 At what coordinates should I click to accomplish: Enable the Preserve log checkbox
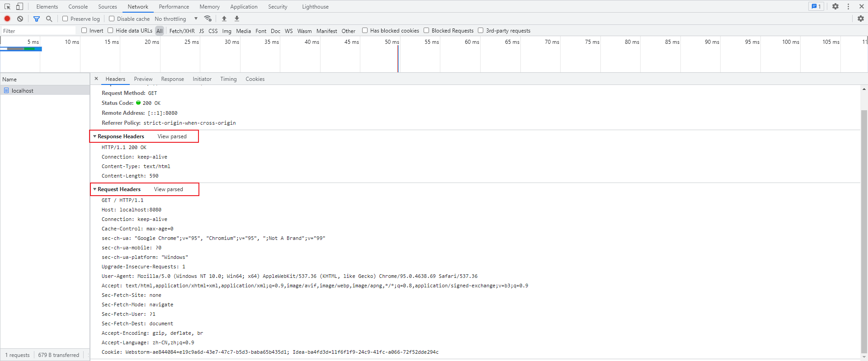65,19
